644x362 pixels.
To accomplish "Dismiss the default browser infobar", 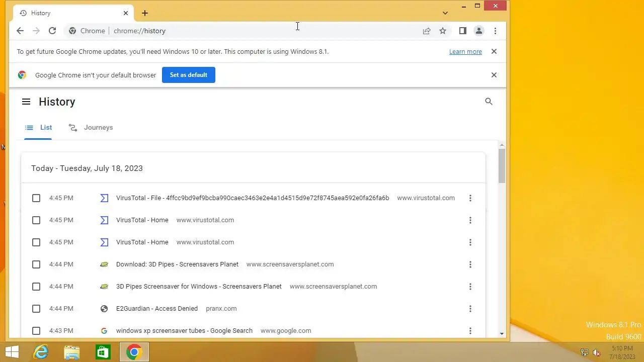I will click(494, 75).
